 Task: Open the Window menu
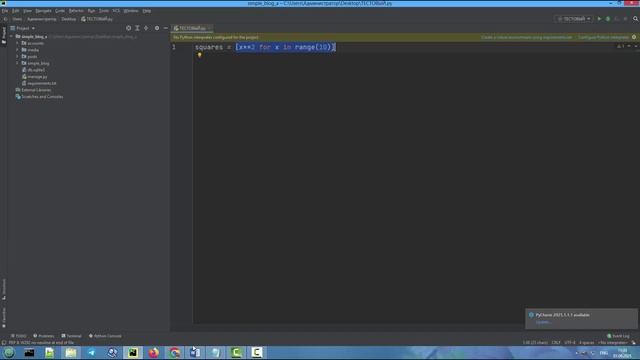coord(131,11)
